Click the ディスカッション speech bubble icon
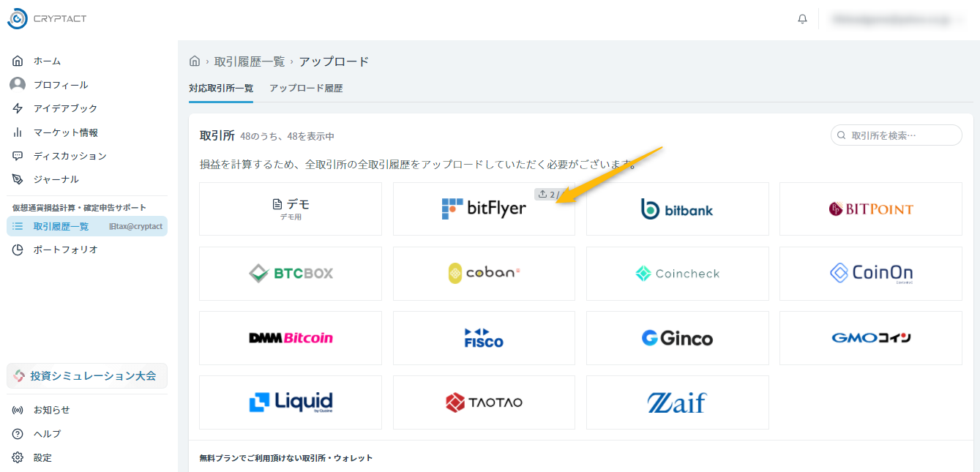 (18, 156)
